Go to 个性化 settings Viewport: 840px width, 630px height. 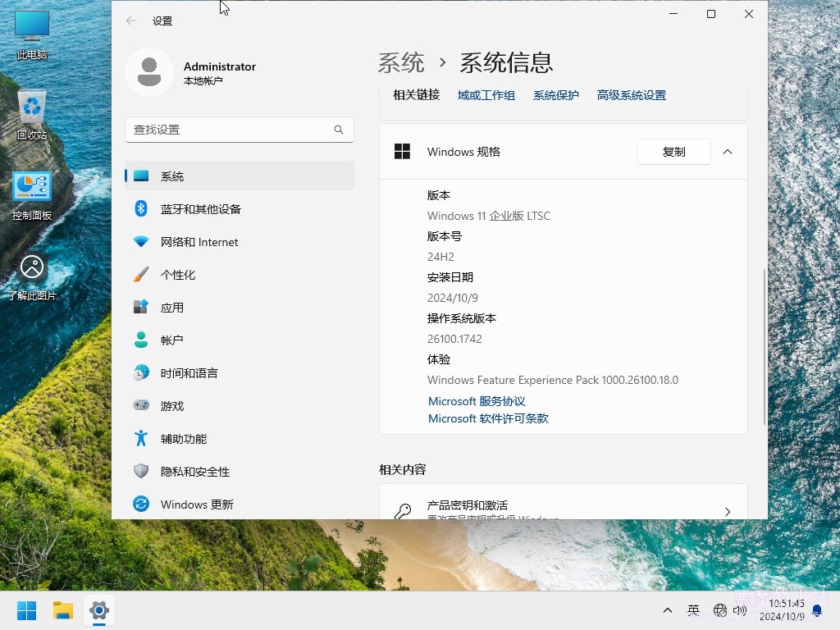(x=240, y=274)
